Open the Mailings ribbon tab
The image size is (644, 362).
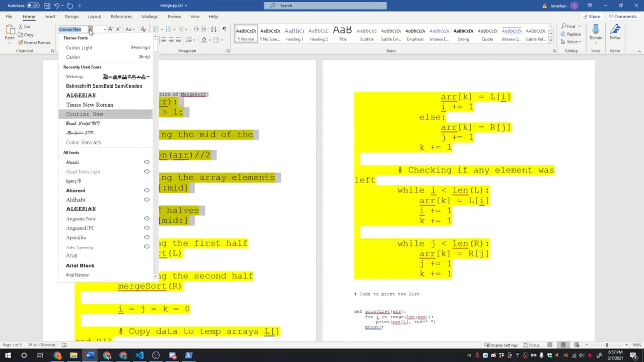tap(149, 17)
